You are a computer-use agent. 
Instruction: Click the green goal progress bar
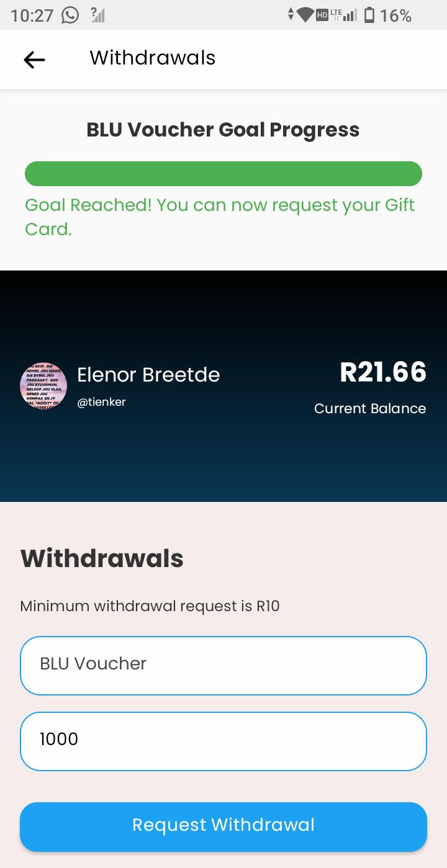pyautogui.click(x=223, y=174)
